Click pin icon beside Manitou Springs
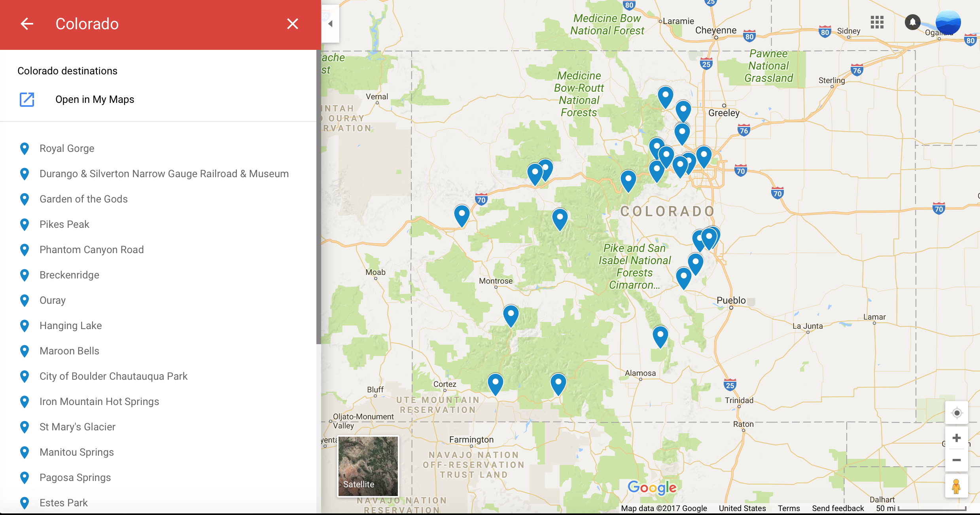980x515 pixels. pos(25,453)
